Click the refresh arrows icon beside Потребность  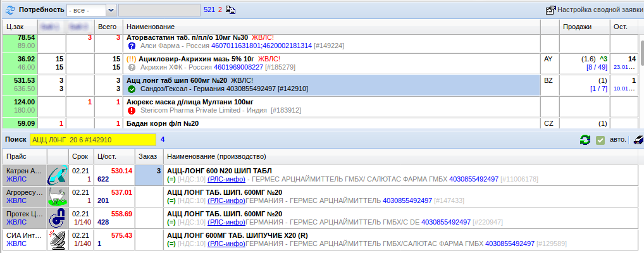pyautogui.click(x=10, y=10)
